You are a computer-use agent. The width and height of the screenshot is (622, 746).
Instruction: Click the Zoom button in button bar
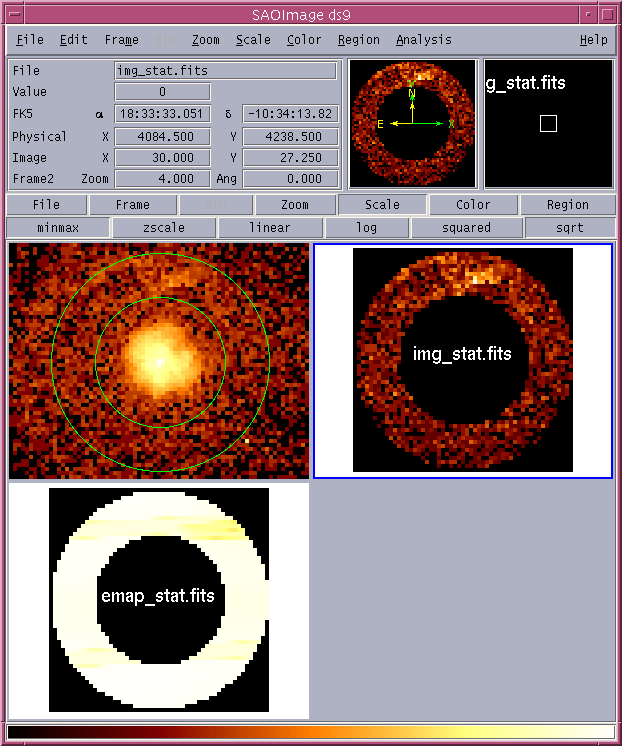(295, 205)
